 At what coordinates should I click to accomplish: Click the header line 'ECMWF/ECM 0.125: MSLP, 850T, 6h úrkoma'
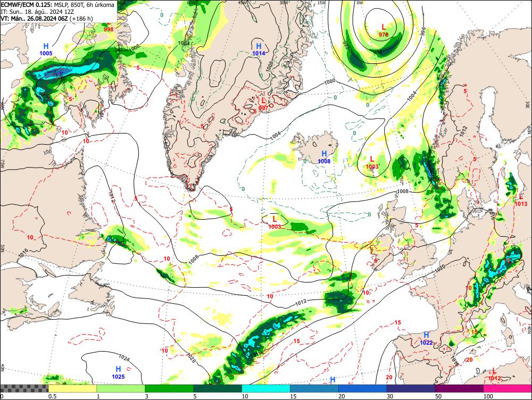pyautogui.click(x=57, y=5)
